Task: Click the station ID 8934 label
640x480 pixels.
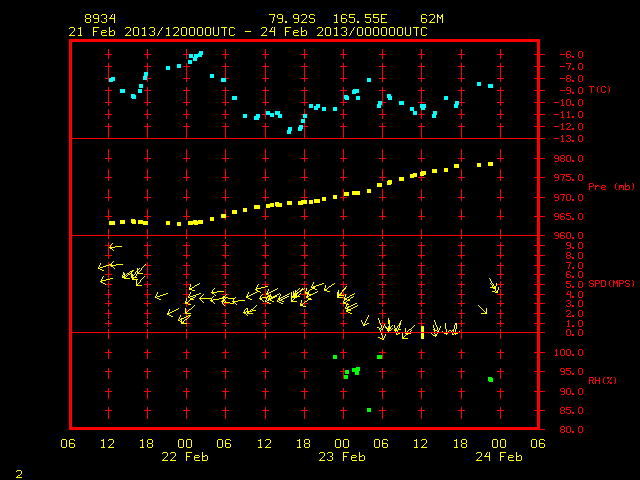Action: [100, 19]
